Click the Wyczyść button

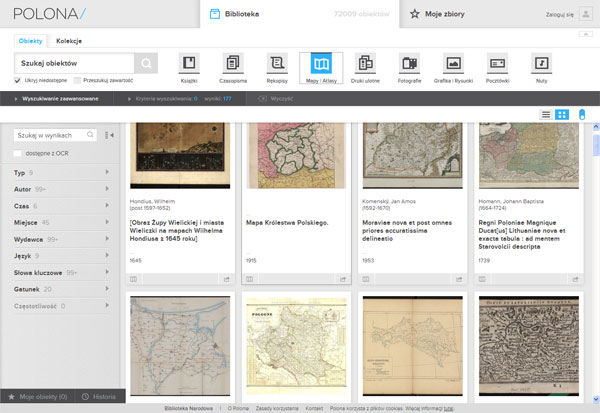click(276, 99)
